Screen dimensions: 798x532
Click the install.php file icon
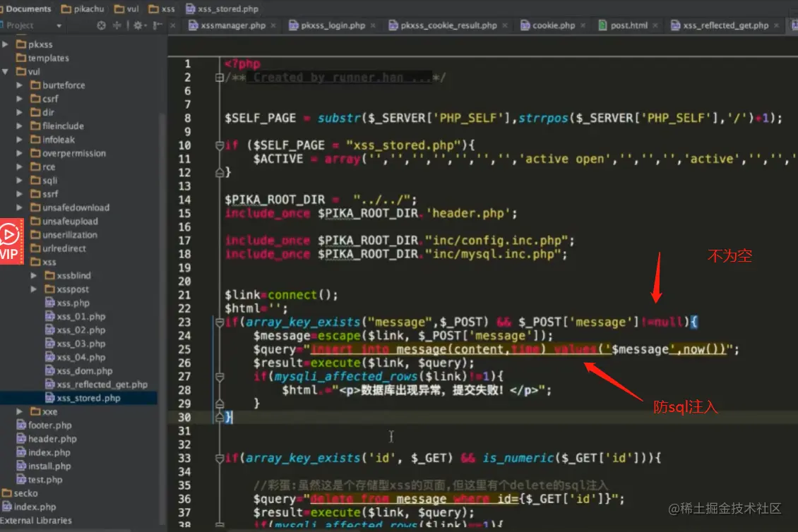[21, 466]
